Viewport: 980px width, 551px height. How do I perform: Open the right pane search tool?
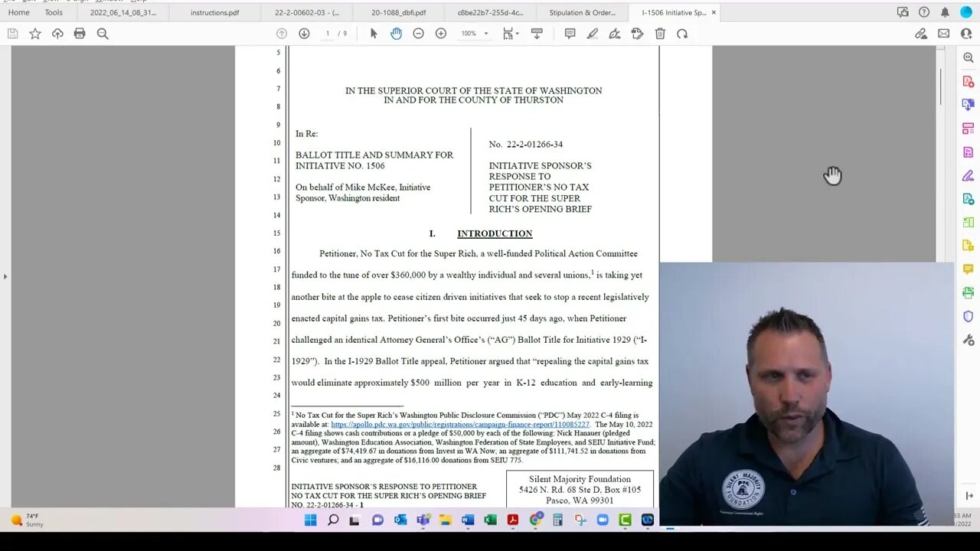(969, 58)
